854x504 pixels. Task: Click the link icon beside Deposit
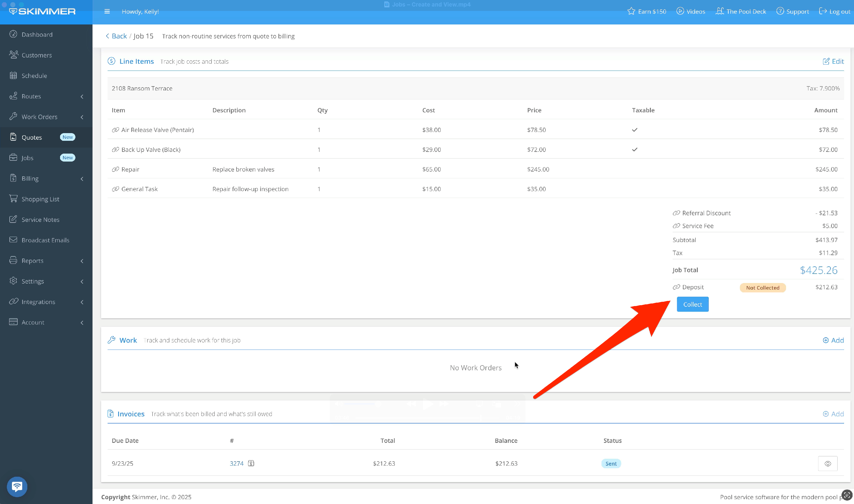click(x=676, y=287)
